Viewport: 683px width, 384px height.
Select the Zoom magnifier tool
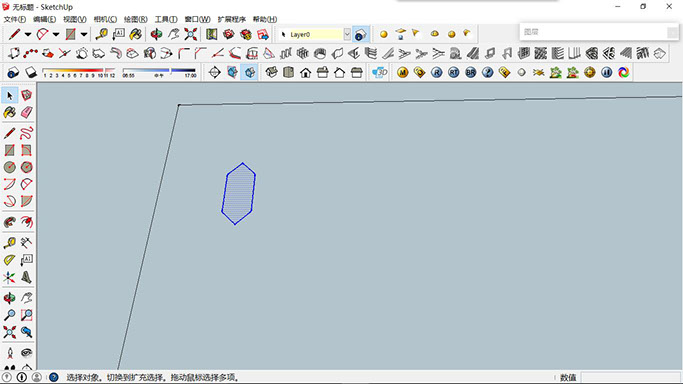(10, 315)
